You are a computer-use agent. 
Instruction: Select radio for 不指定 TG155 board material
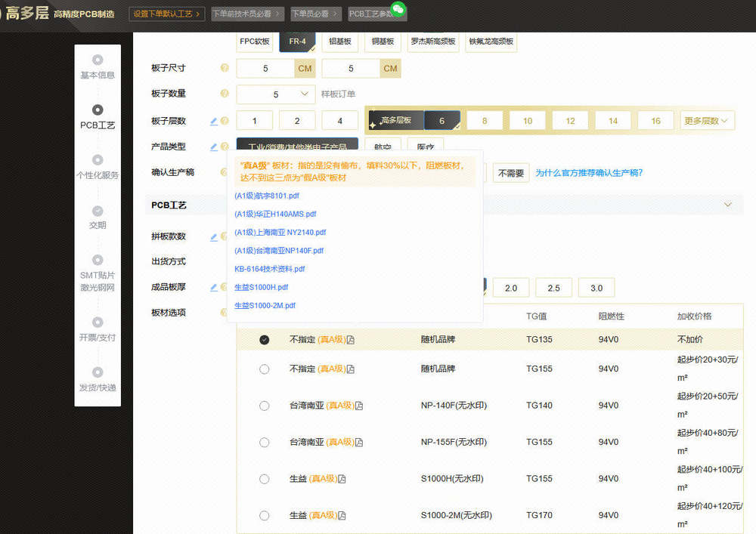click(x=264, y=369)
